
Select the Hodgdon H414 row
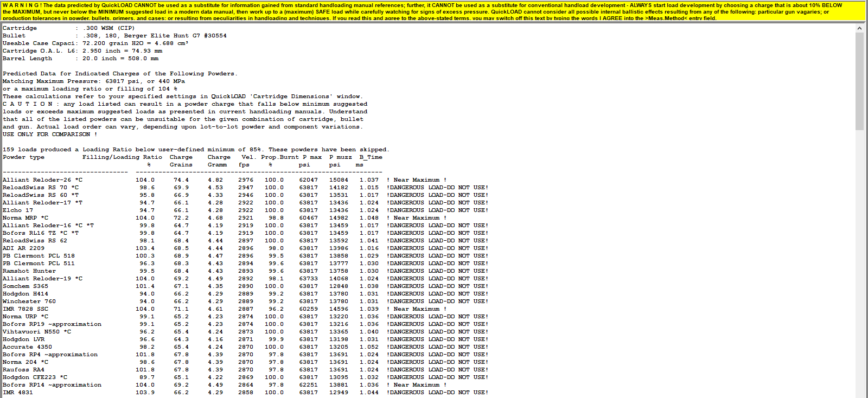coord(245,294)
